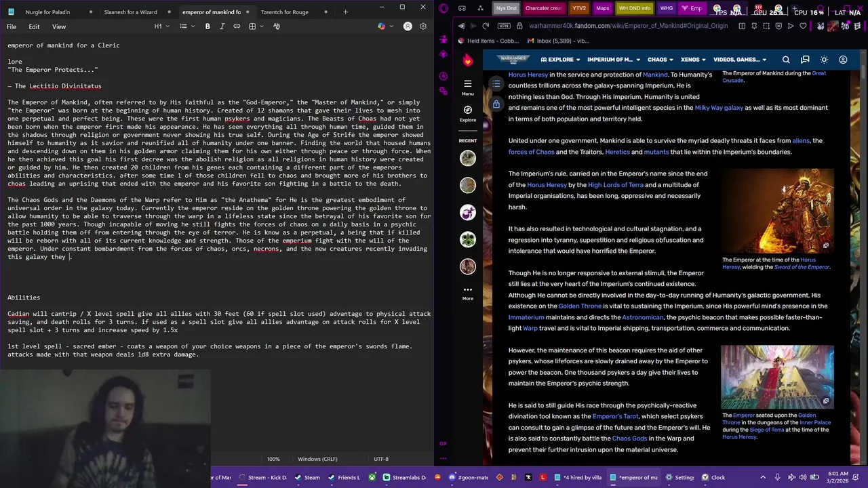This screenshot has width=868, height=488.
Task: Expand the VIDEOS, GAMES... wiki menu
Action: pyautogui.click(x=740, y=60)
